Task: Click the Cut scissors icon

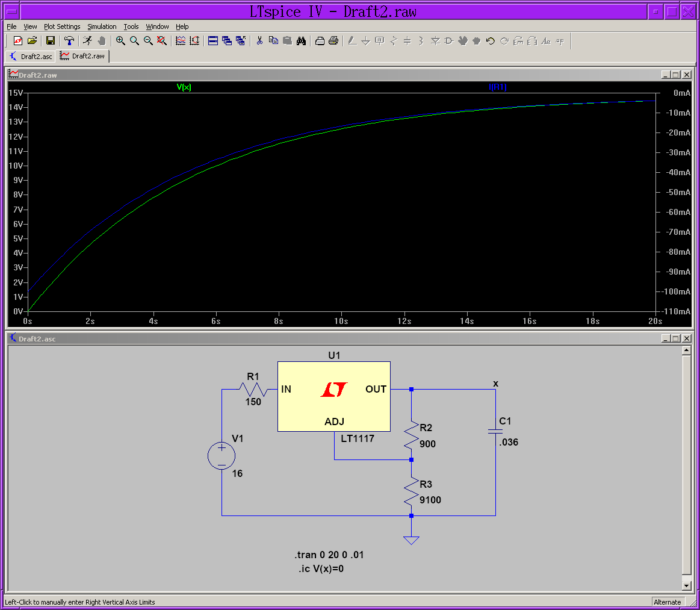Action: (x=259, y=41)
